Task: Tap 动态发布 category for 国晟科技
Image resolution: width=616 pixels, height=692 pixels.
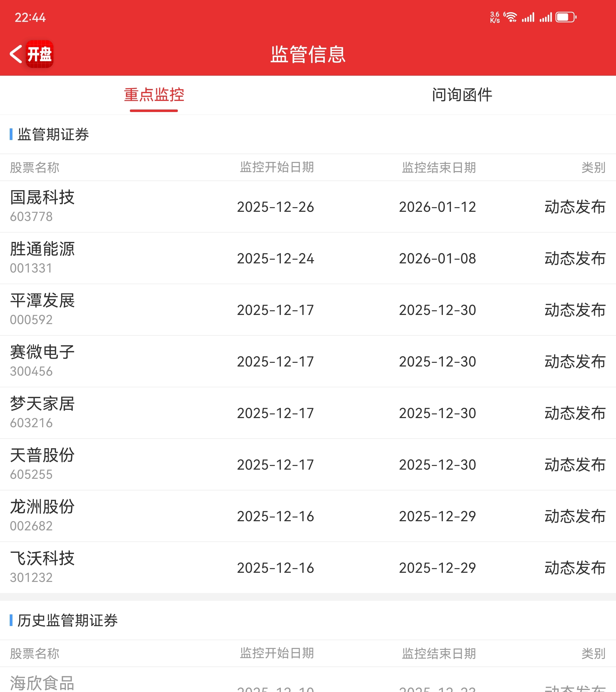Action: 574,207
